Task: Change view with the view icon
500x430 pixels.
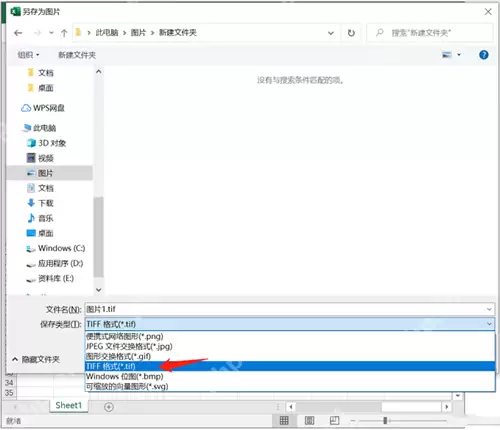Action: tap(447, 55)
